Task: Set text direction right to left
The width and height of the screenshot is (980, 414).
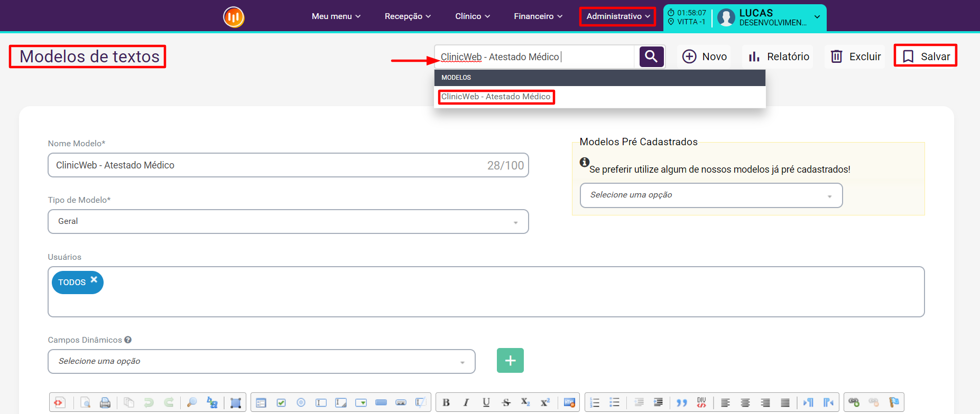Action: pyautogui.click(x=828, y=402)
